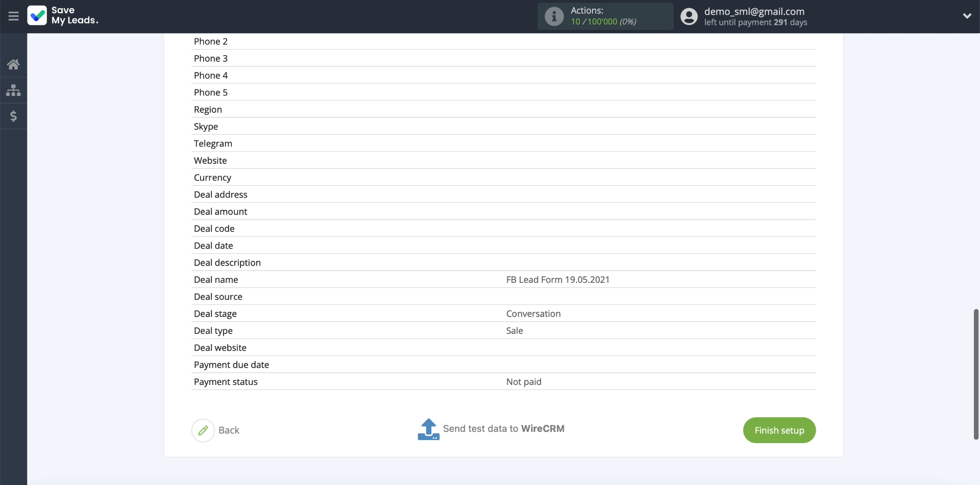Click the page vertical scrollbar
980x485 pixels.
[976, 374]
